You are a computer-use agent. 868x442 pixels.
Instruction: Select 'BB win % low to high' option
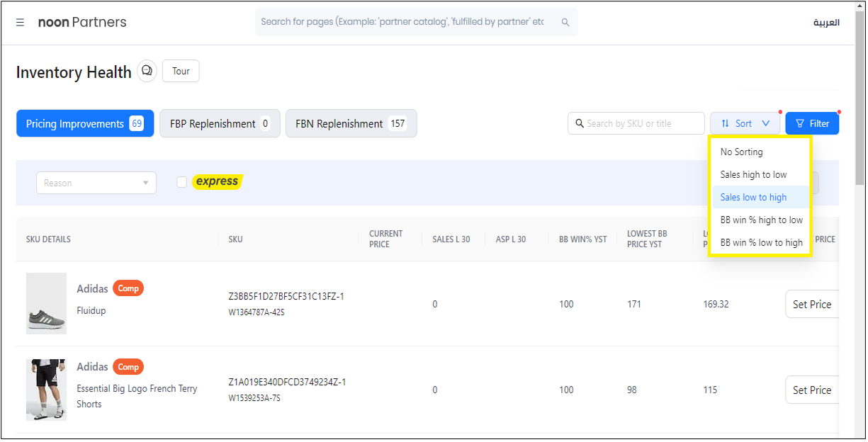761,242
